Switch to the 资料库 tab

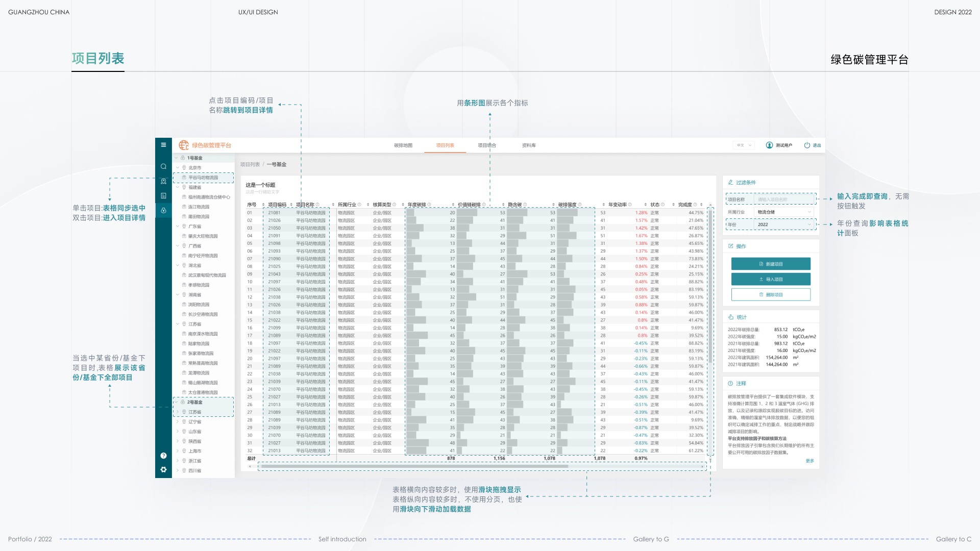[529, 145]
